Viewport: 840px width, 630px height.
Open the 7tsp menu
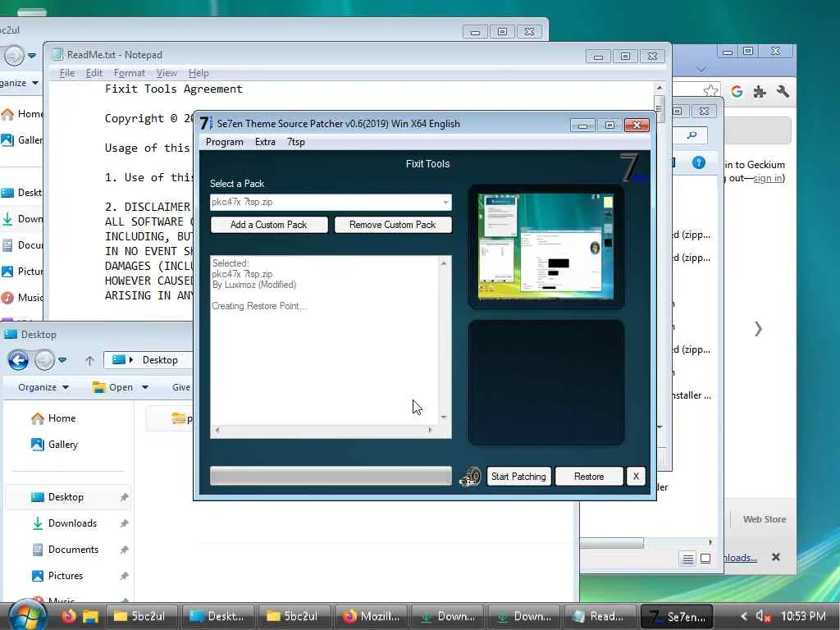pyautogui.click(x=295, y=142)
